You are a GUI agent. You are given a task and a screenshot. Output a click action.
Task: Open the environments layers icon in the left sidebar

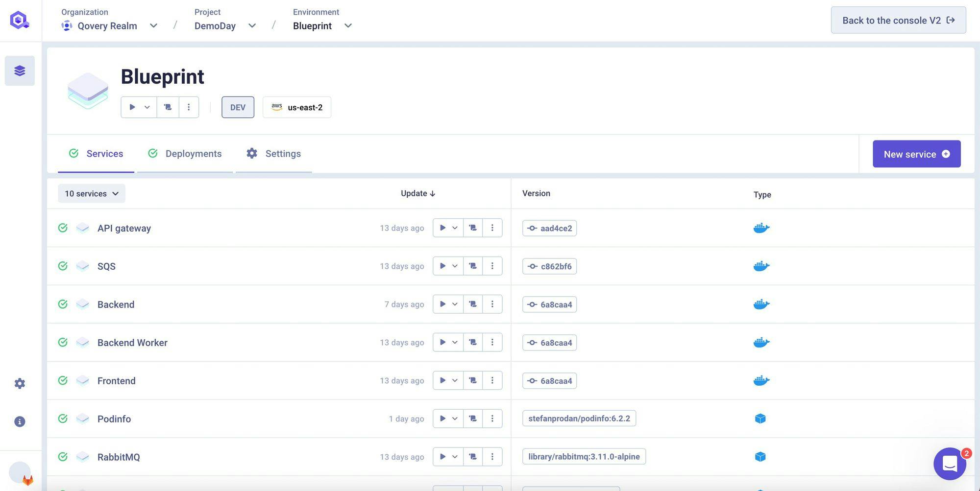point(20,70)
